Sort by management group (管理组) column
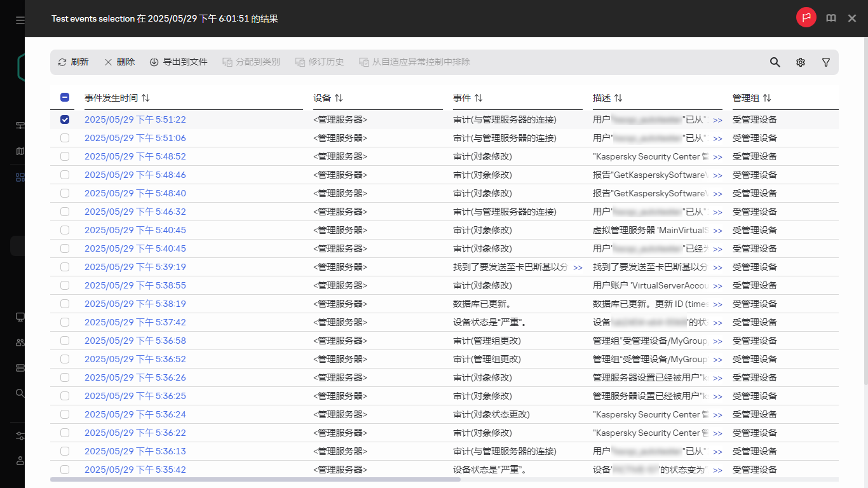868x488 pixels. 767,98
